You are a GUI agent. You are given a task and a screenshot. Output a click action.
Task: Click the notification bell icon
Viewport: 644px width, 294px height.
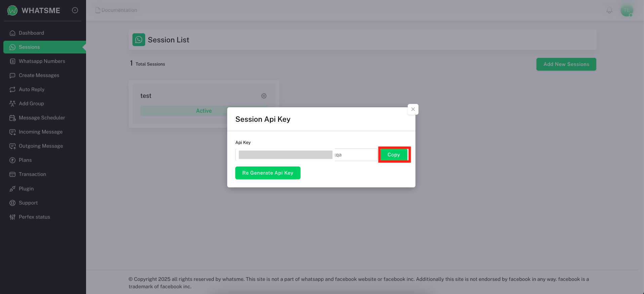[609, 10]
